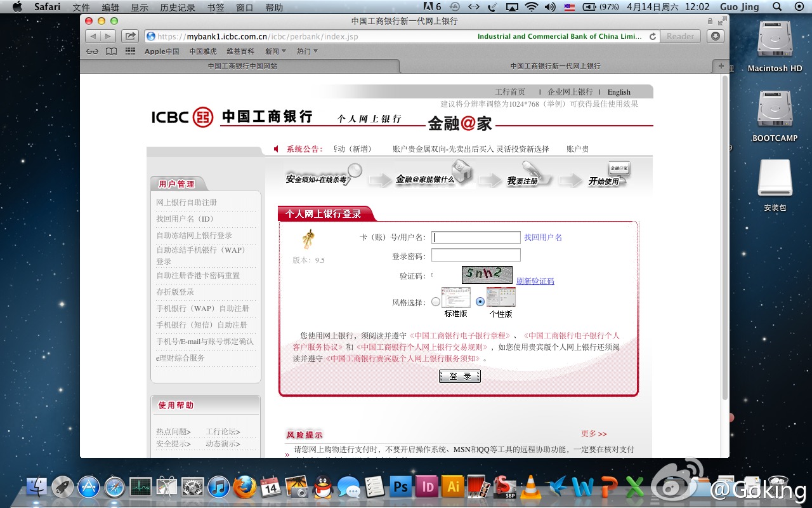Click the 标准版 style preview thumbnail
The height and width of the screenshot is (508, 812).
[x=456, y=297]
